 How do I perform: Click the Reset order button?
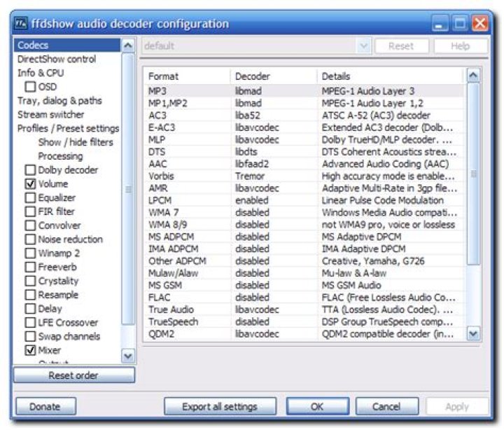click(73, 375)
